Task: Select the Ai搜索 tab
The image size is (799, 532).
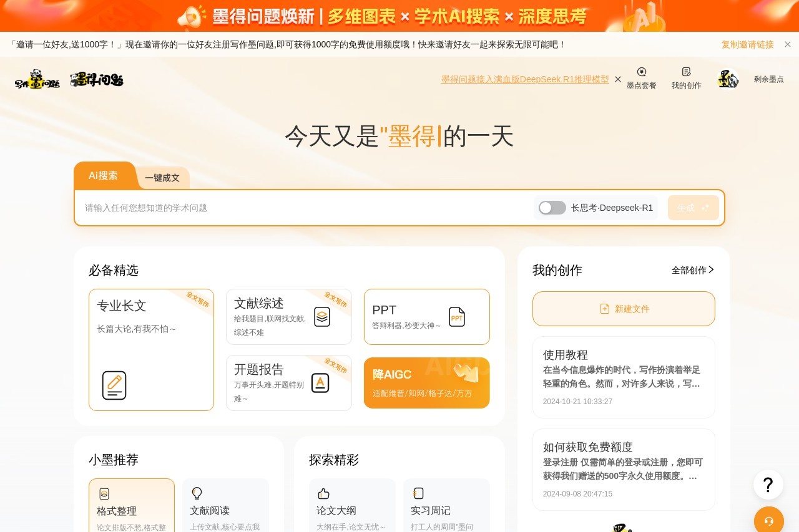Action: [104, 175]
